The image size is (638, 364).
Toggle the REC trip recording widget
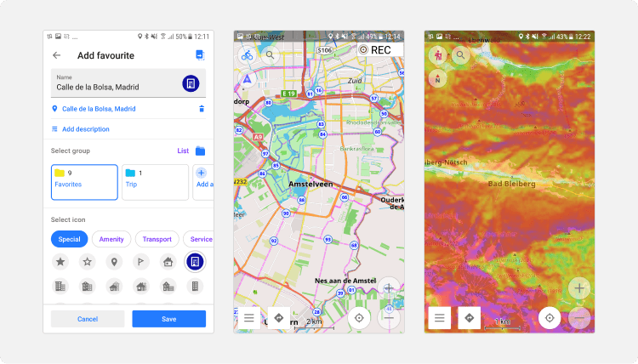pos(375,50)
